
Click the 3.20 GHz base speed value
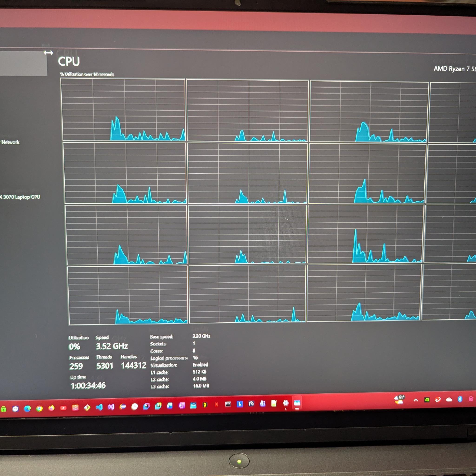(x=202, y=336)
